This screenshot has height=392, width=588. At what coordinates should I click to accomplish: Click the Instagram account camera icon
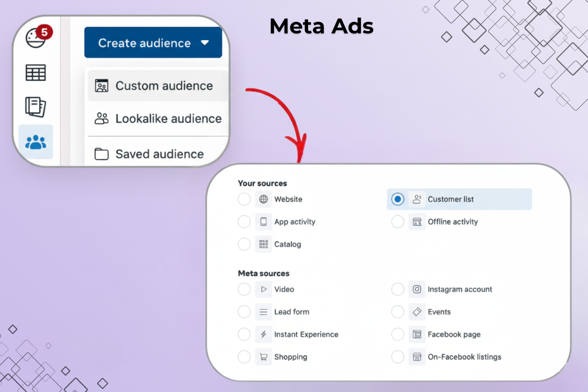point(417,289)
